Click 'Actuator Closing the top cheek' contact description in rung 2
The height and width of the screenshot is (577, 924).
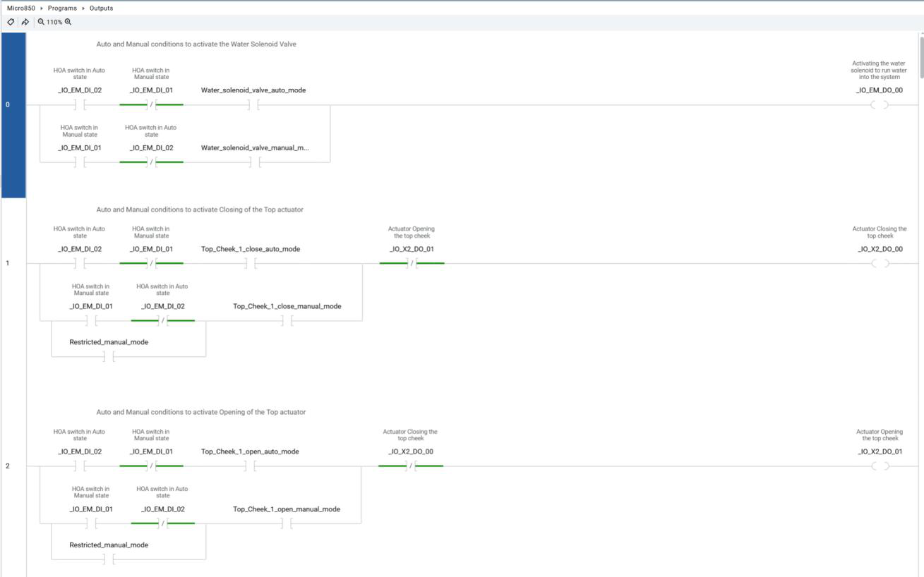click(x=410, y=435)
